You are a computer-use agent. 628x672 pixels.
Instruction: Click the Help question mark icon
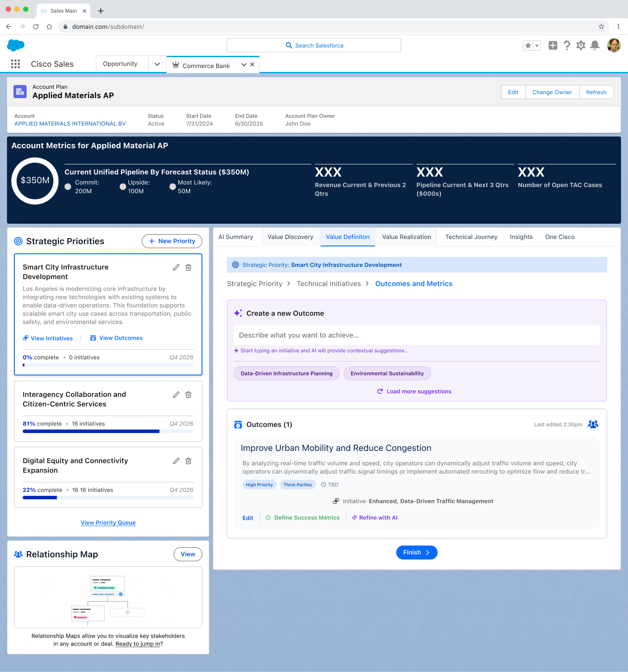(x=567, y=45)
